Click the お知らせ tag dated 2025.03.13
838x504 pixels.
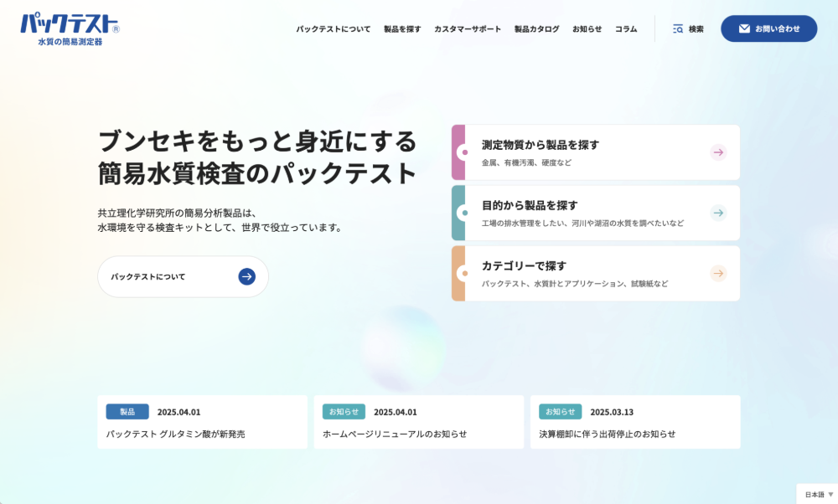pyautogui.click(x=560, y=412)
